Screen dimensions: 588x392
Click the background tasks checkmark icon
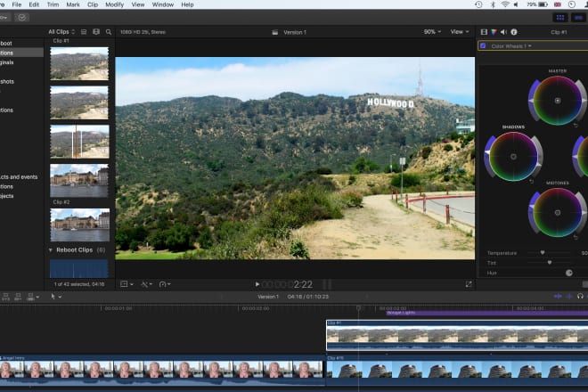[22, 17]
